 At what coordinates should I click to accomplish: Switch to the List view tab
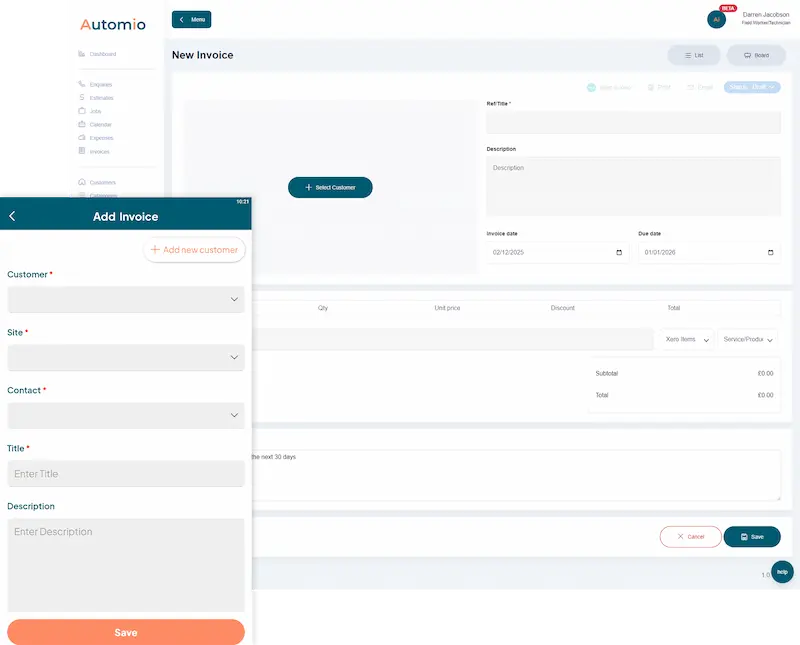[x=694, y=55]
